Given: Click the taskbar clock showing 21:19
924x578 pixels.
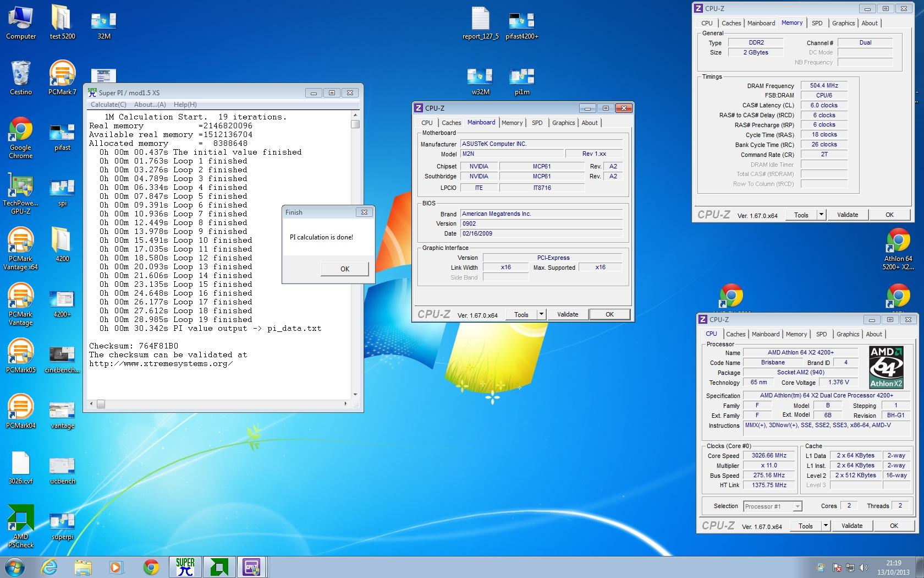Looking at the screenshot, I should tap(894, 567).
